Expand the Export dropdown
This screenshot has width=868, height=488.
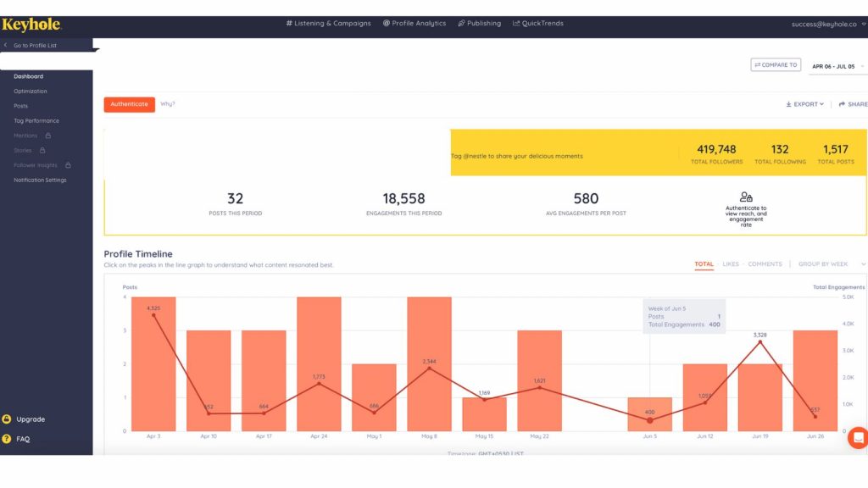pos(805,104)
